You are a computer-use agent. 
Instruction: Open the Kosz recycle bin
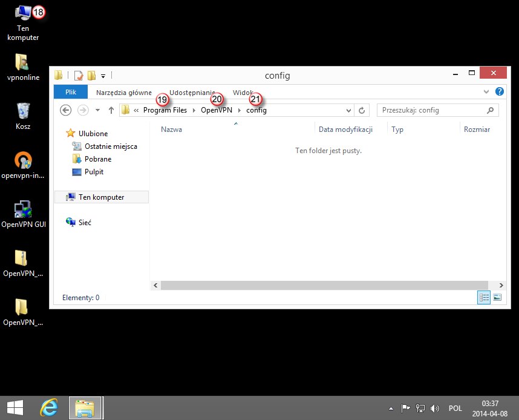(x=23, y=116)
